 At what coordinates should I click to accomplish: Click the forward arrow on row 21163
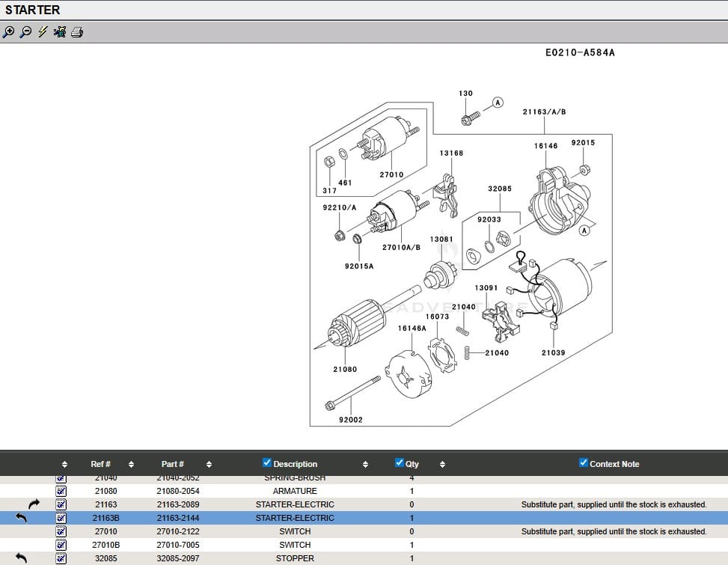tap(34, 504)
